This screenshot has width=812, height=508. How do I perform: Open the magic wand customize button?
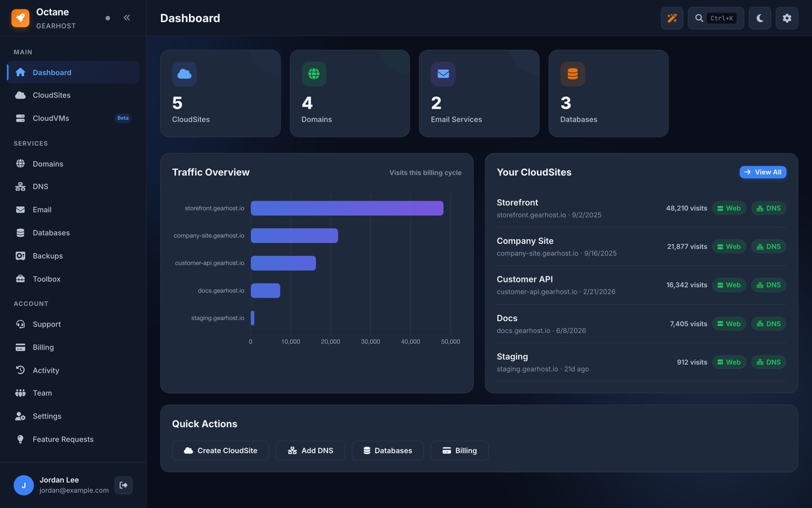672,18
